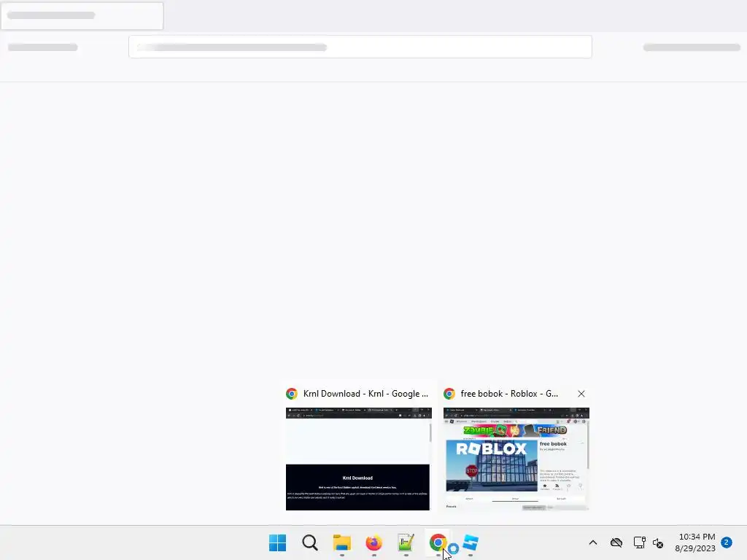
Task: Open Roblox Studio taskbar icon
Action: pyautogui.click(x=471, y=542)
